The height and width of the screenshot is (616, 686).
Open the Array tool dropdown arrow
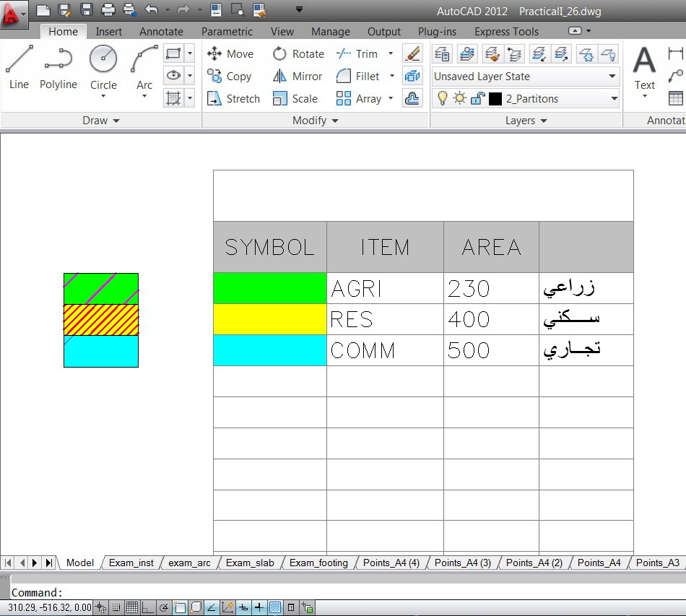(389, 98)
